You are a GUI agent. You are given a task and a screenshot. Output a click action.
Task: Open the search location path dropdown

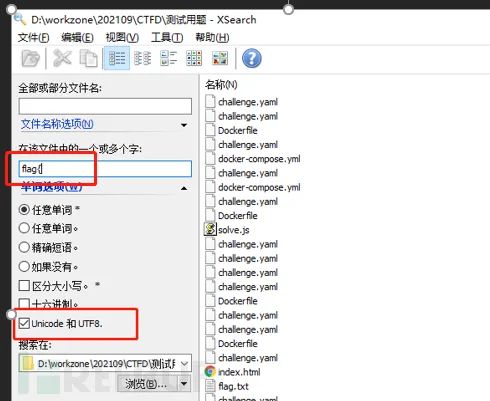pos(184,364)
